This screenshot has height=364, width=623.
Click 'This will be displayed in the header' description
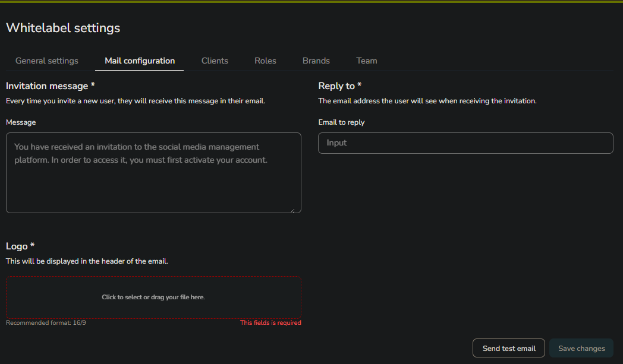pos(87,261)
